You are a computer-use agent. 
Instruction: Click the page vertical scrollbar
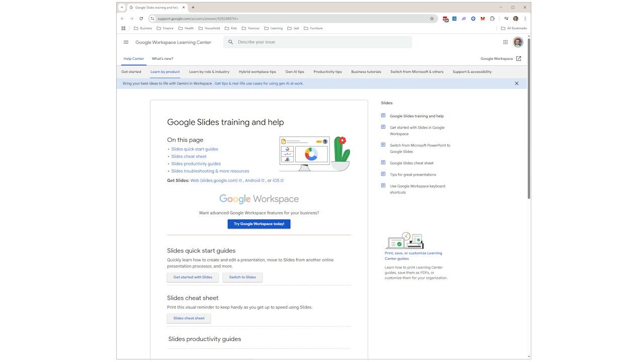coord(528,118)
